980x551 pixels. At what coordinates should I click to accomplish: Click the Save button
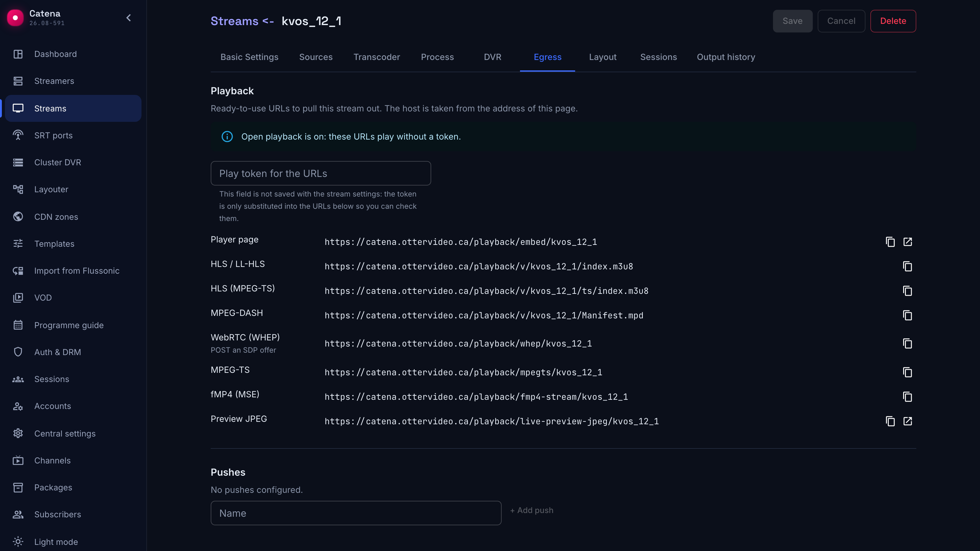click(x=793, y=21)
